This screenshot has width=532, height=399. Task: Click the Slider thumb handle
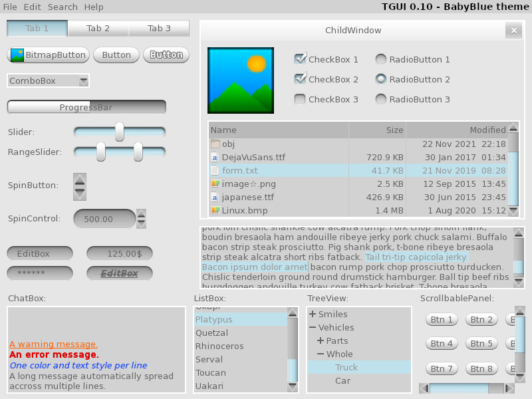coord(120,132)
